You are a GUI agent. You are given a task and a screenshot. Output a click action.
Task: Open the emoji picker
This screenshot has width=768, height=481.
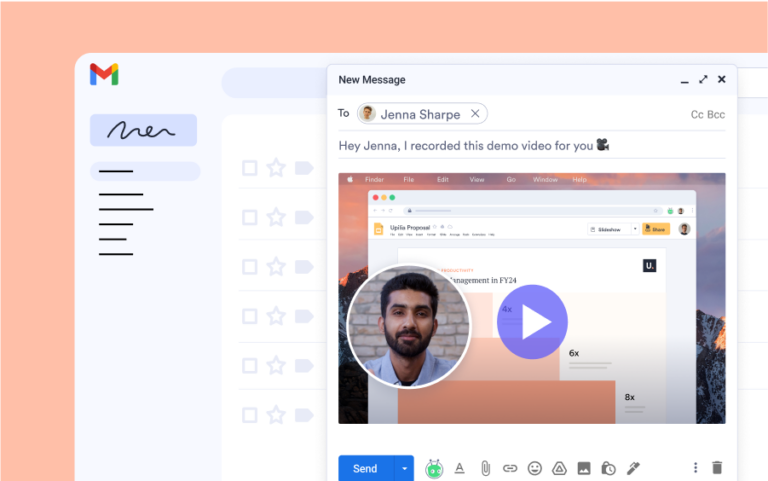point(535,468)
